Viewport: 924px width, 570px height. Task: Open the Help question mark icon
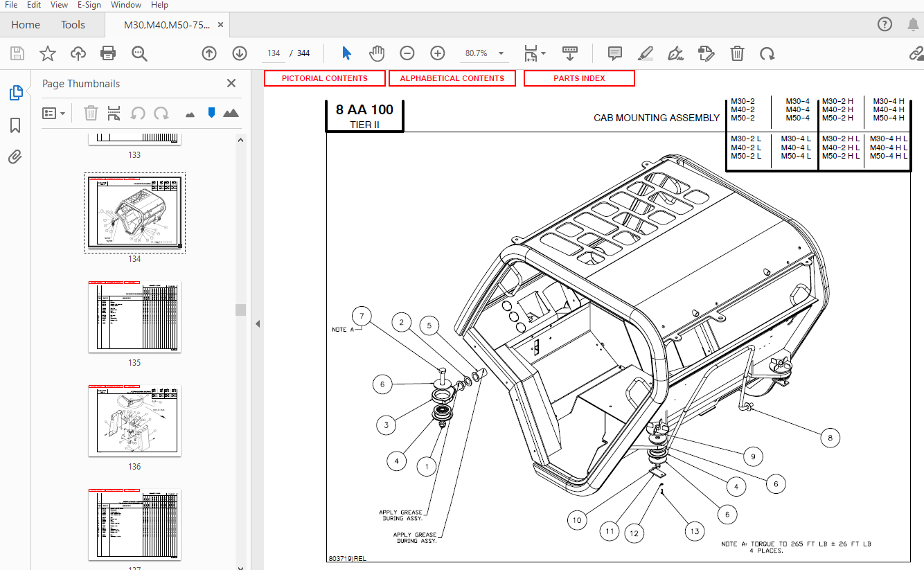click(x=885, y=25)
